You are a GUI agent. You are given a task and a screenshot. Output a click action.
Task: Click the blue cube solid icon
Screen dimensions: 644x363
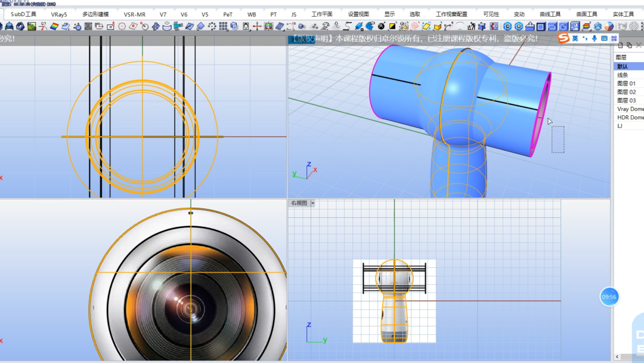click(234, 26)
